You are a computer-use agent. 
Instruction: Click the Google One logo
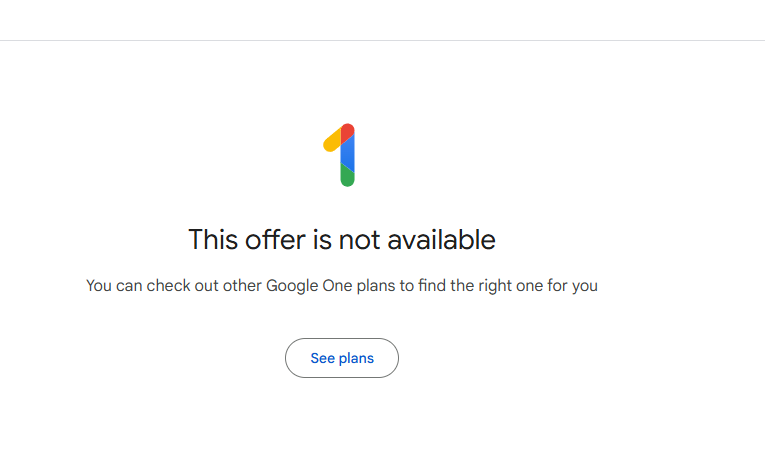pos(342,155)
